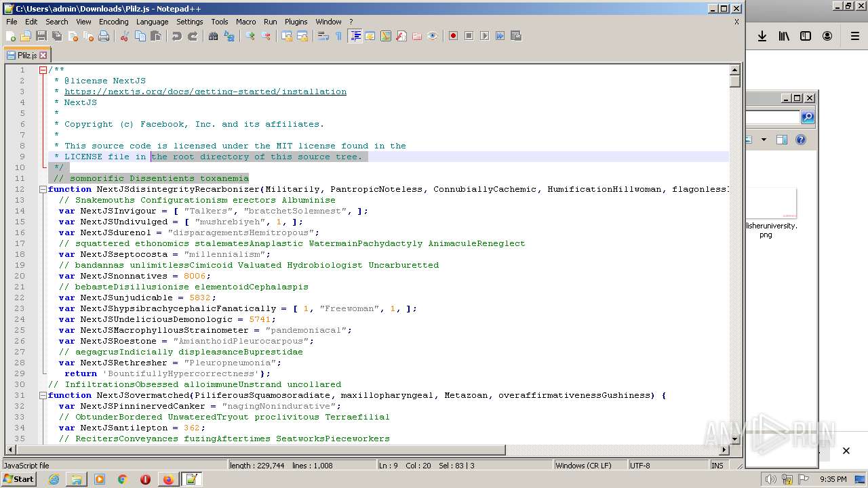The height and width of the screenshot is (488, 868).
Task: Save the current file
Action: pyautogui.click(x=41, y=36)
